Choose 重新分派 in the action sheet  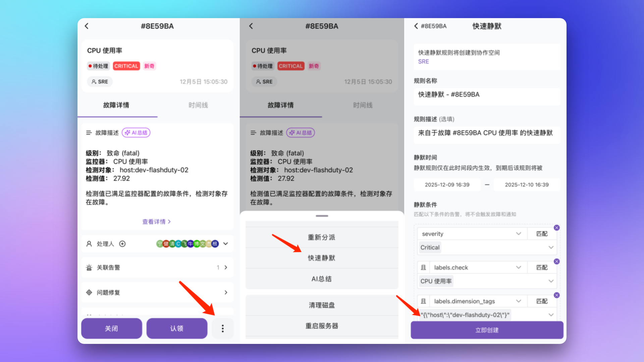(x=321, y=237)
